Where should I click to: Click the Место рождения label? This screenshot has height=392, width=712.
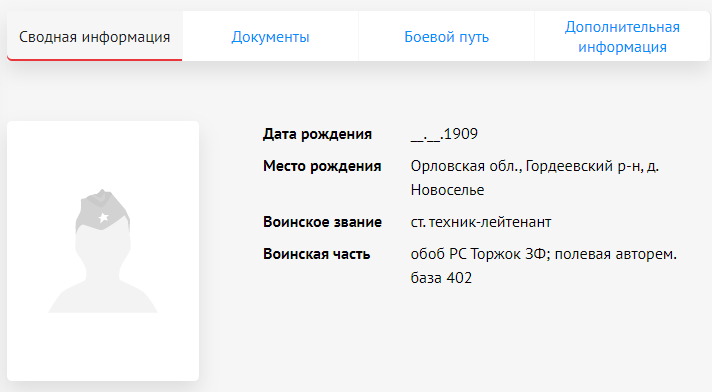click(x=322, y=166)
